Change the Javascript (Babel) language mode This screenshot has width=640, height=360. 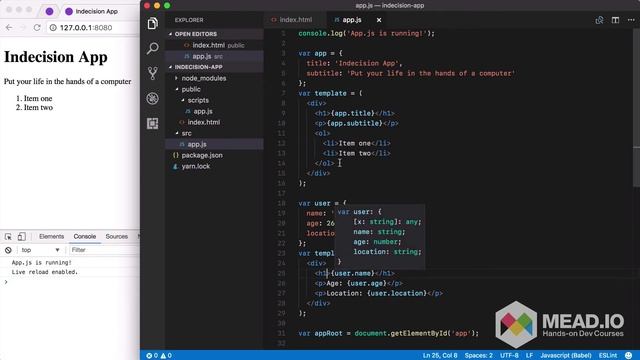click(566, 356)
